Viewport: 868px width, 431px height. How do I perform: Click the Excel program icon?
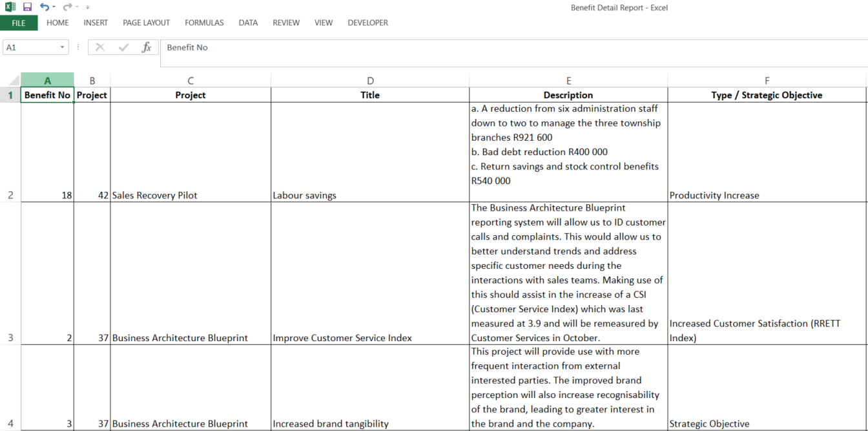coord(10,7)
